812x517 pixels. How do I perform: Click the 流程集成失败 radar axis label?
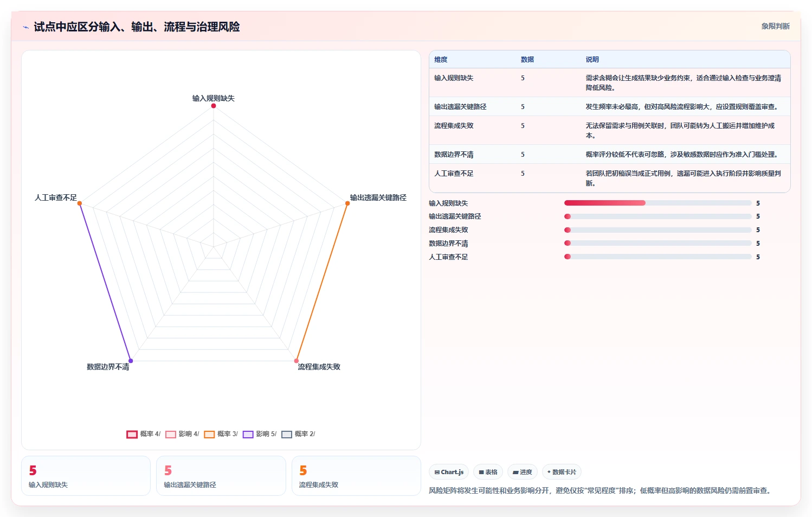point(319,367)
